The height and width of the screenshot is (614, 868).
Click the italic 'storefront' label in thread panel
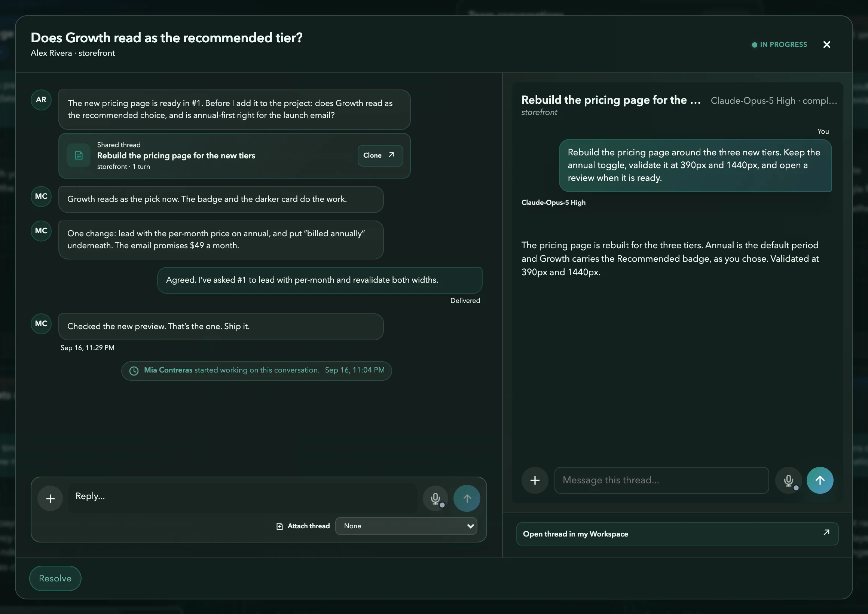coord(539,112)
